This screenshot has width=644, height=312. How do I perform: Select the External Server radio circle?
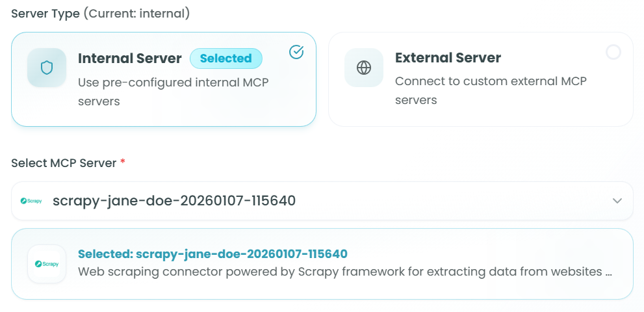tap(613, 52)
